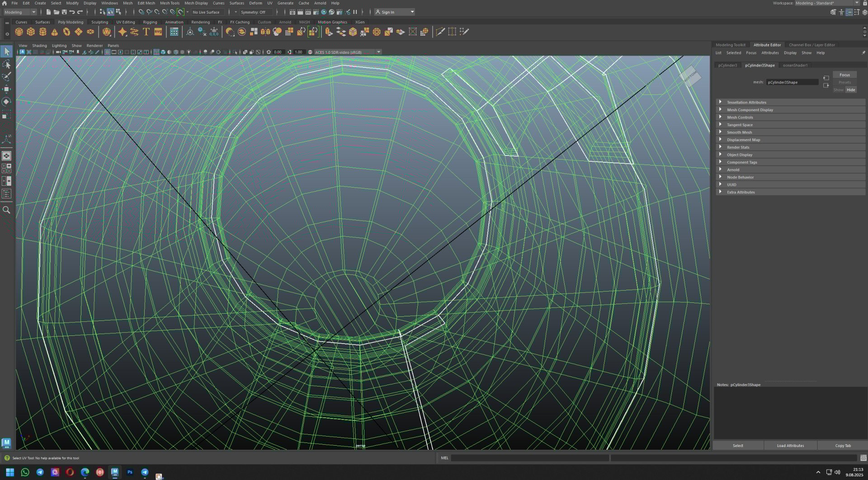868x480 pixels.
Task: Create a polygon torus from the shelf
Action: pos(66,32)
